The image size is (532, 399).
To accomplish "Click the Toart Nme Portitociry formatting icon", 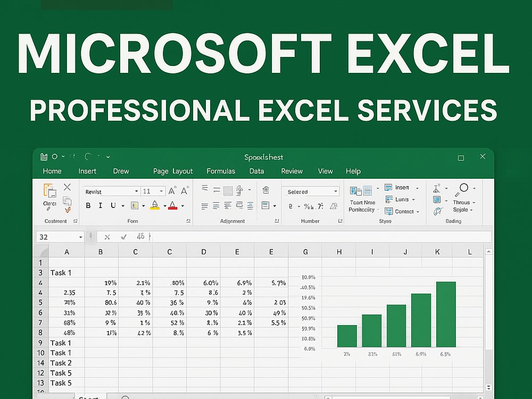I will (x=361, y=190).
